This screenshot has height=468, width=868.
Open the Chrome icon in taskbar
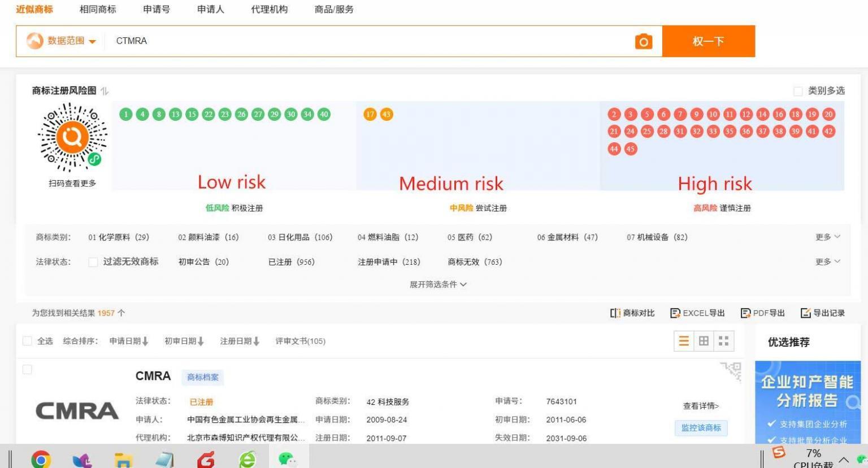41,460
